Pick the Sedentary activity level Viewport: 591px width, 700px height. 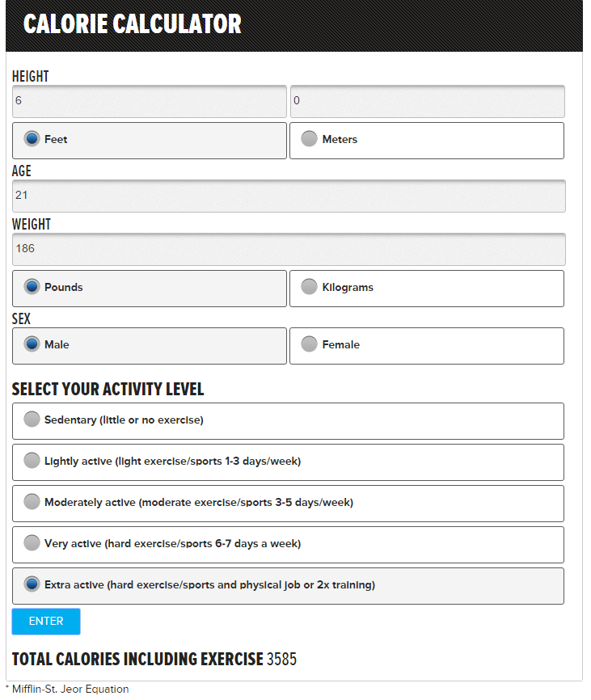click(x=288, y=421)
